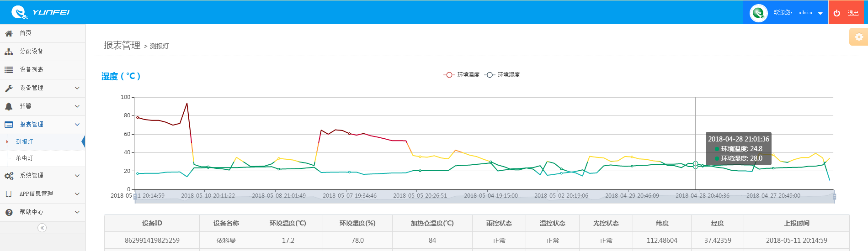
Task: Click the home icon beside 首页
Action: (9, 33)
